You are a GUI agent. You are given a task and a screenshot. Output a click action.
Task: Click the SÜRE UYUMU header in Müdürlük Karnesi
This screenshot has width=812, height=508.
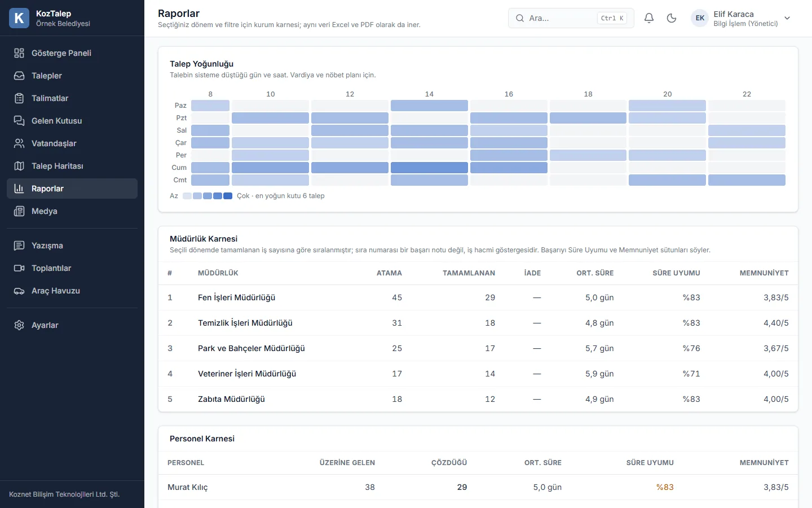click(676, 273)
